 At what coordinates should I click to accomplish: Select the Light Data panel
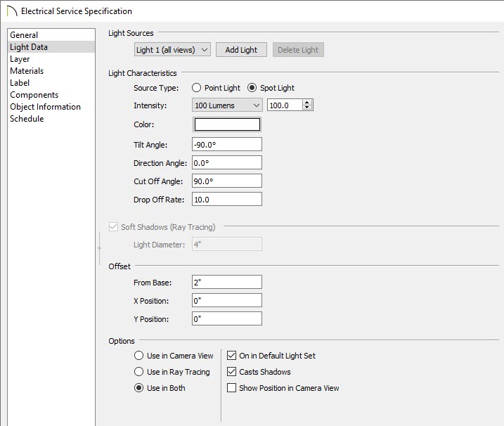point(51,47)
